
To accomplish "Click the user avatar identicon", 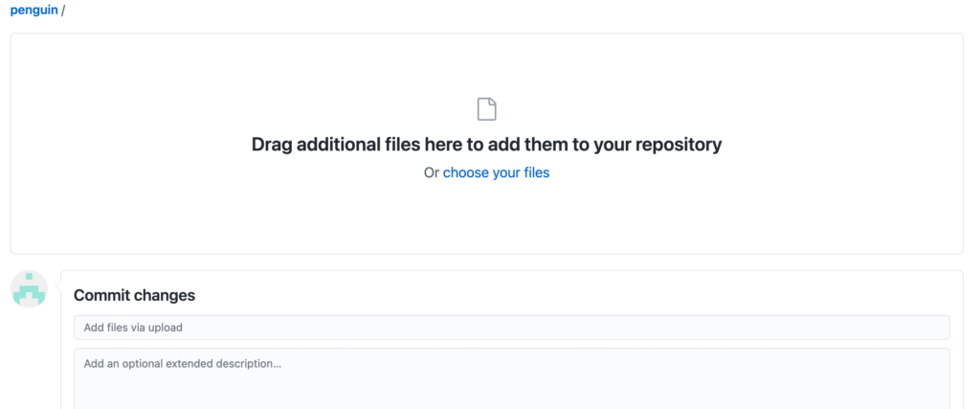I will pyautogui.click(x=30, y=289).
